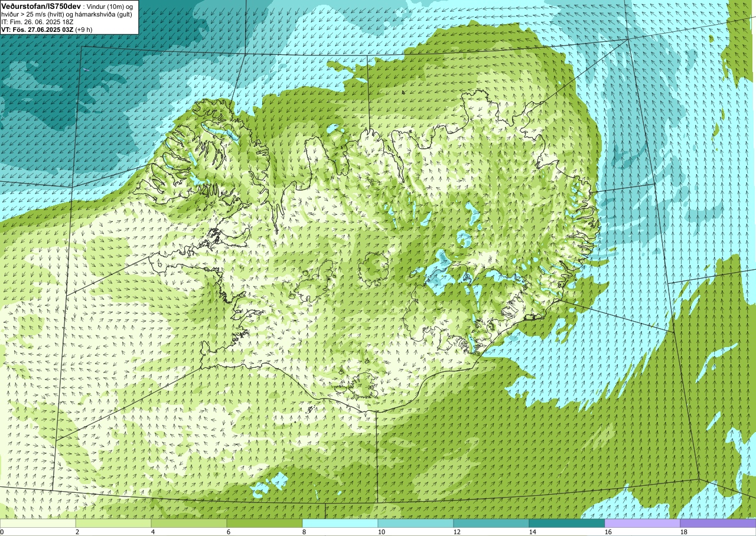
Task: Click the light green 2–4 m/s legend swatch
Action: tap(113, 523)
